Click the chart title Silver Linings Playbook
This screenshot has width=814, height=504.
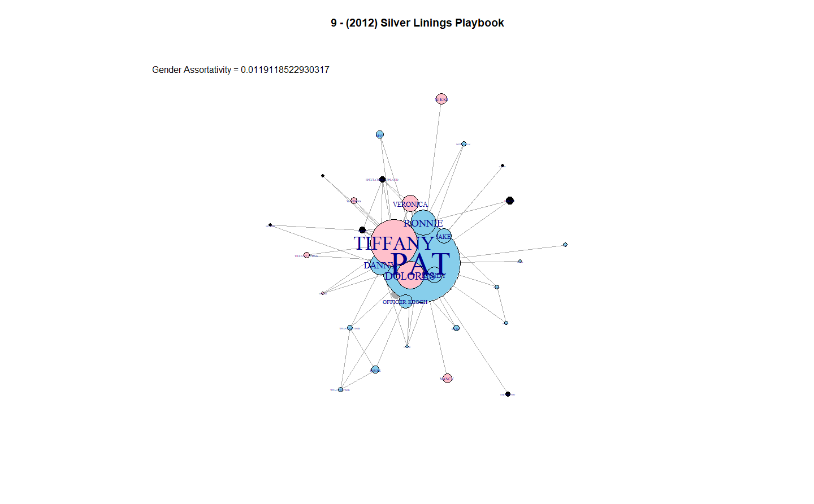coord(418,23)
